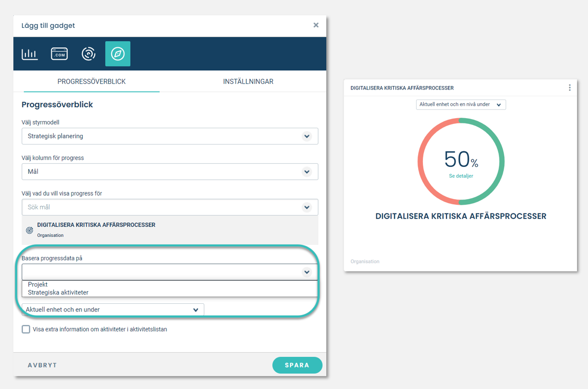Select the DIGITALISERA KRITISKA AFFÄRSPROCESSER goal in the list
Viewport: 588px width, 389px height.
coord(170,230)
